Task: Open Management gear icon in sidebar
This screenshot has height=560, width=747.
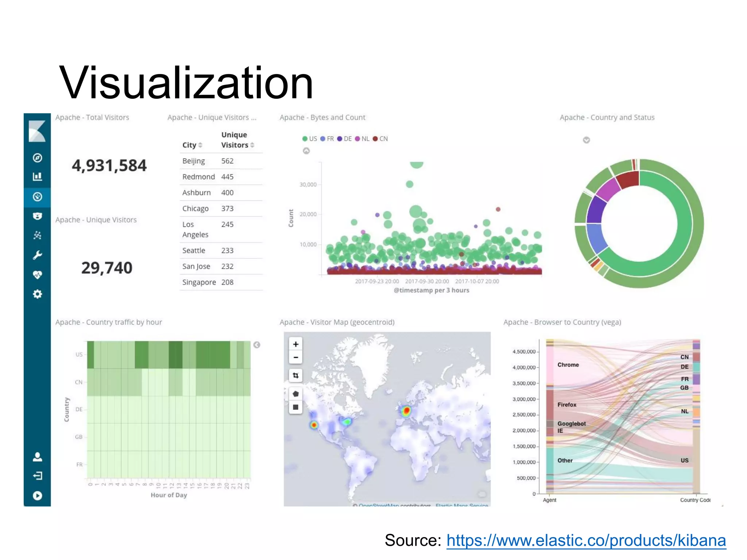Action: click(x=37, y=294)
